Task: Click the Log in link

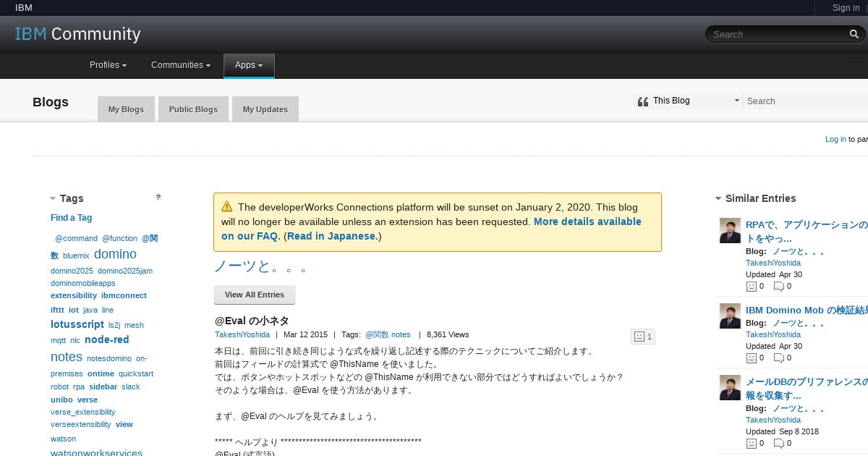Action: pyautogui.click(x=835, y=139)
